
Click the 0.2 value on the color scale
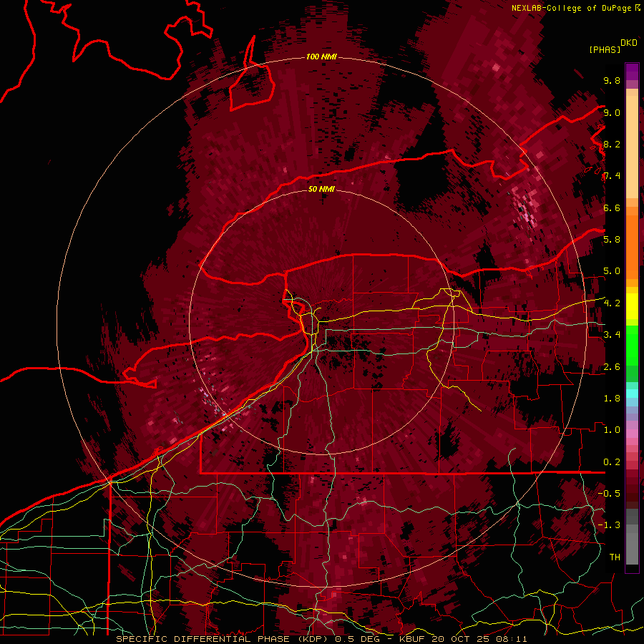pyautogui.click(x=612, y=462)
